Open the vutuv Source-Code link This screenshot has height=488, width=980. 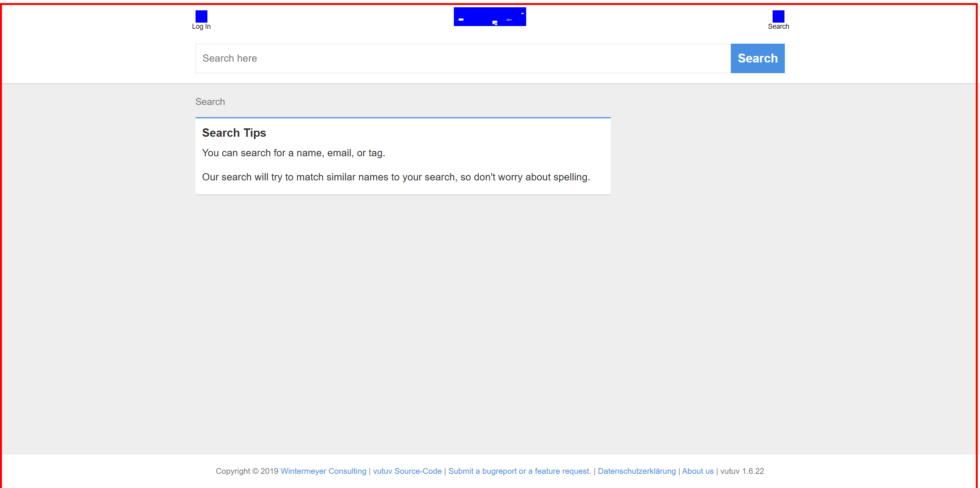pyautogui.click(x=407, y=471)
